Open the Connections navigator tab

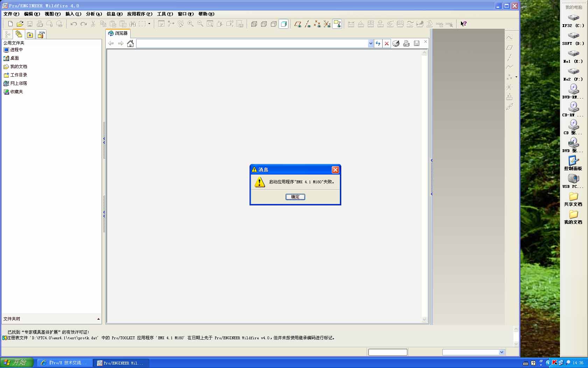41,34
